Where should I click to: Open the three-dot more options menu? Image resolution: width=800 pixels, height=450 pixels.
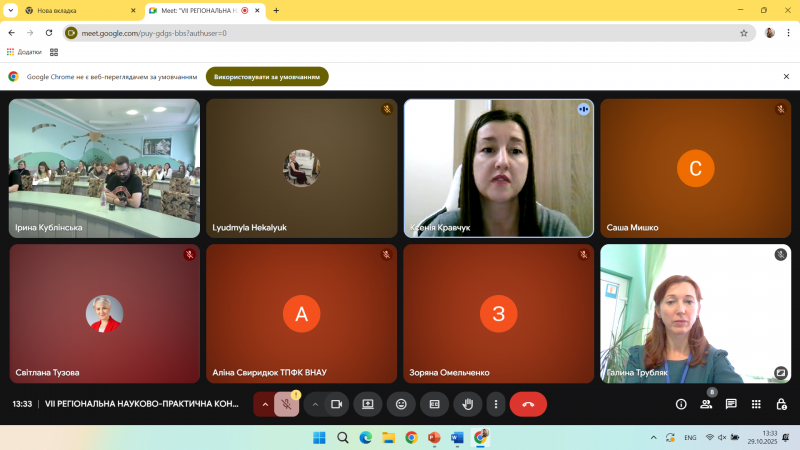click(x=495, y=404)
